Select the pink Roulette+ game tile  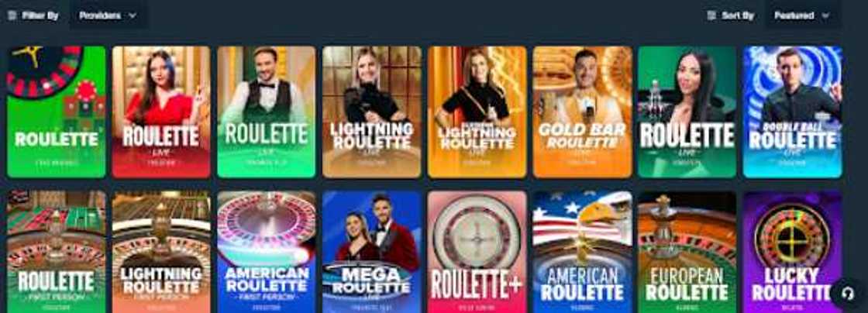click(x=477, y=252)
